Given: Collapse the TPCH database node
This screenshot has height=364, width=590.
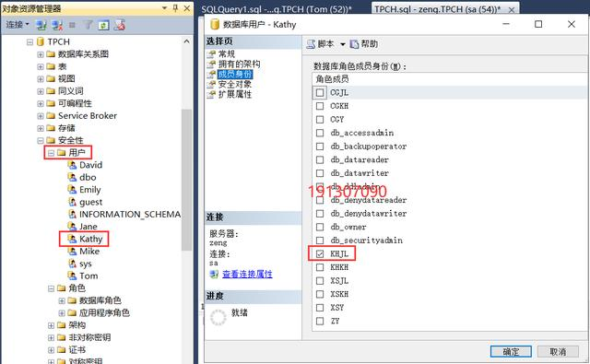Looking at the screenshot, I should pyautogui.click(x=29, y=42).
